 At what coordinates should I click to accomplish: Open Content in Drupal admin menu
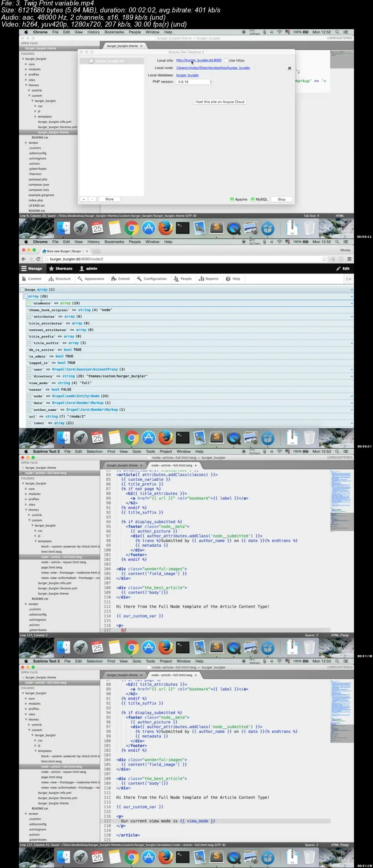32,279
